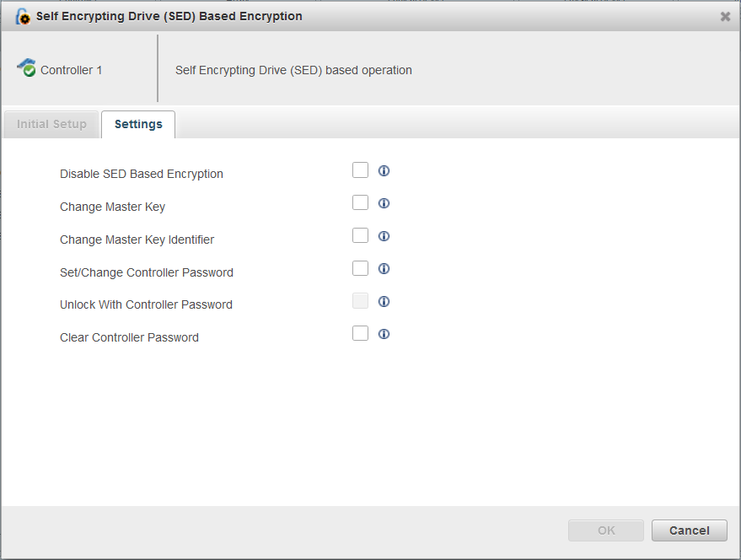Screen dimensions: 741x560
Task: View info for Change Master Key Identifier
Action: [x=384, y=235]
